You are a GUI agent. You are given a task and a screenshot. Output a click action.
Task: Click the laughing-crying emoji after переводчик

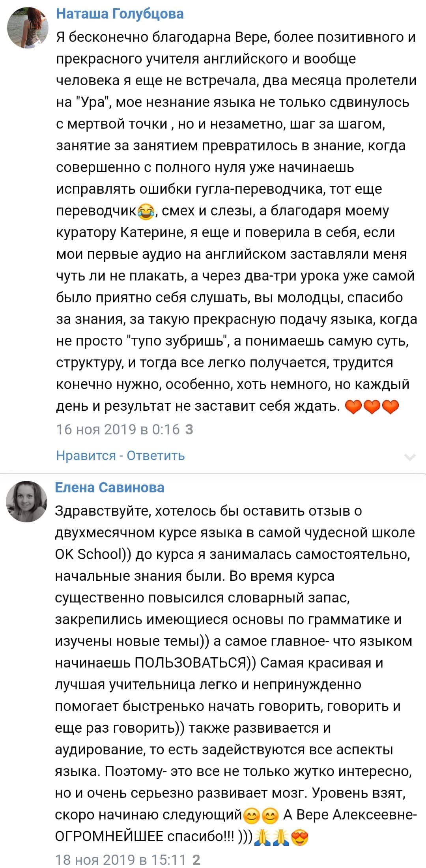[146, 212]
